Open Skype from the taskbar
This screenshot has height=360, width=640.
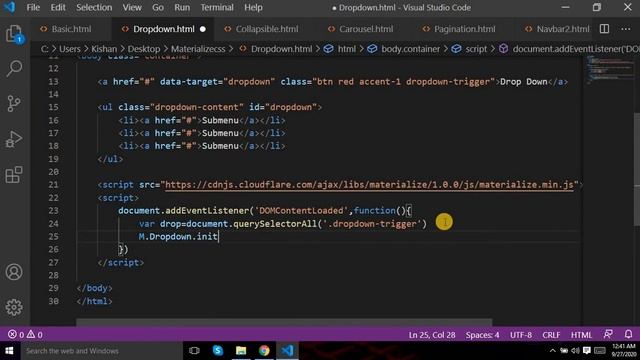(218, 351)
